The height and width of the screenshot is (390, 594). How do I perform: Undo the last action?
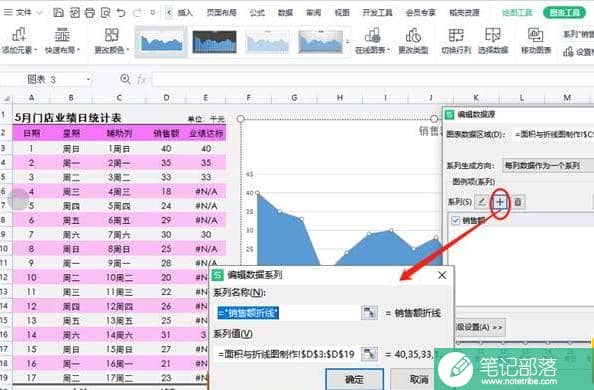pos(121,13)
